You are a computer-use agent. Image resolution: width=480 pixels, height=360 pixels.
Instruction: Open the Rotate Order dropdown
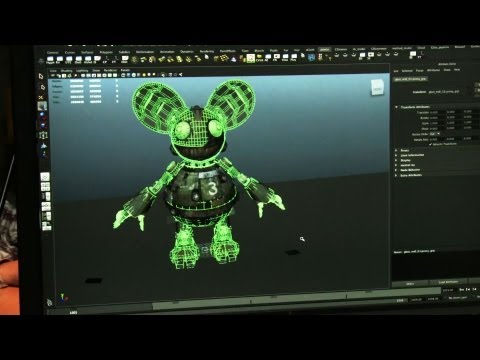click(435, 134)
